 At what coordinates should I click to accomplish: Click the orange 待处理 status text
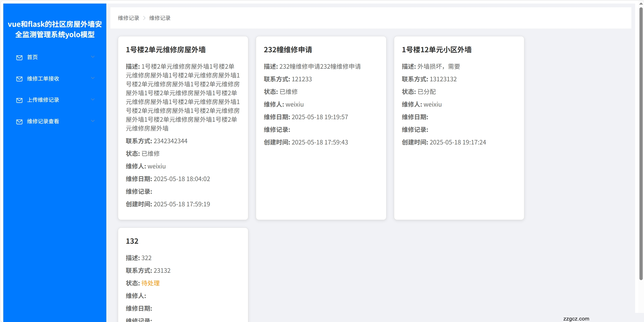pyautogui.click(x=151, y=283)
